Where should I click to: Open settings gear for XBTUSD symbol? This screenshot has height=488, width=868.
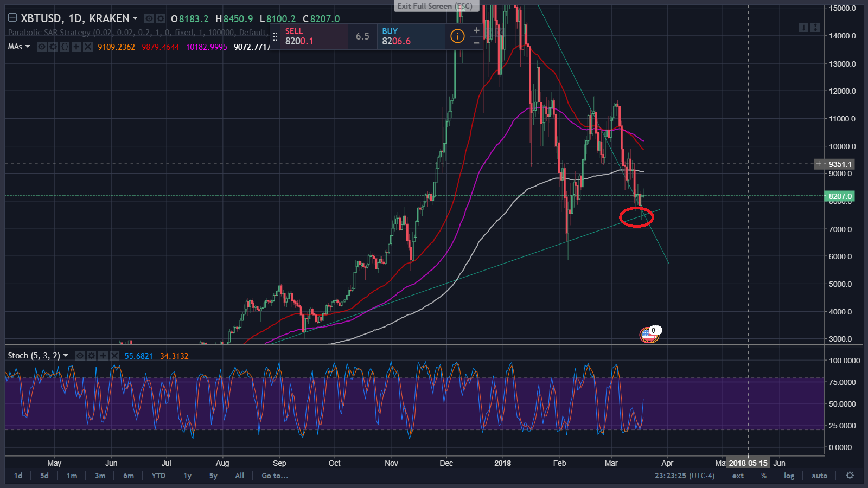(161, 18)
